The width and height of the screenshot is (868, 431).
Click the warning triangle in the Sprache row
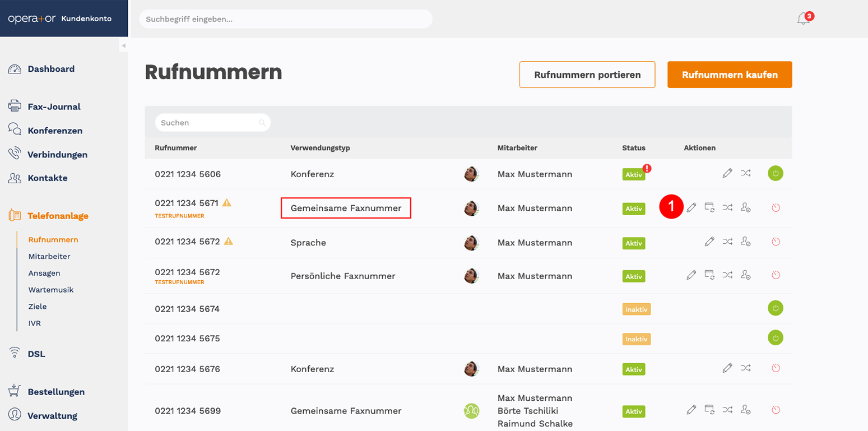coord(229,241)
